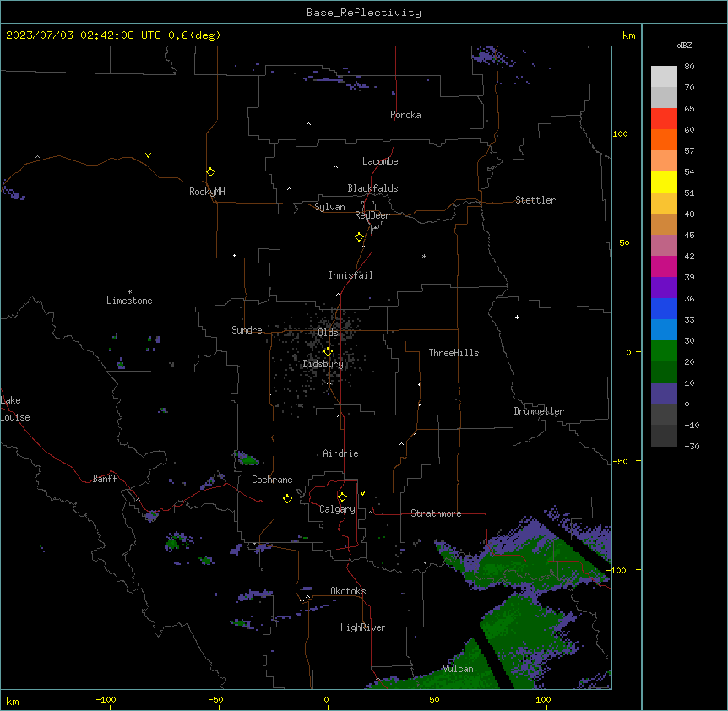
Task: Select the red 65–60 dBZ legend swatch
Action: (x=664, y=118)
